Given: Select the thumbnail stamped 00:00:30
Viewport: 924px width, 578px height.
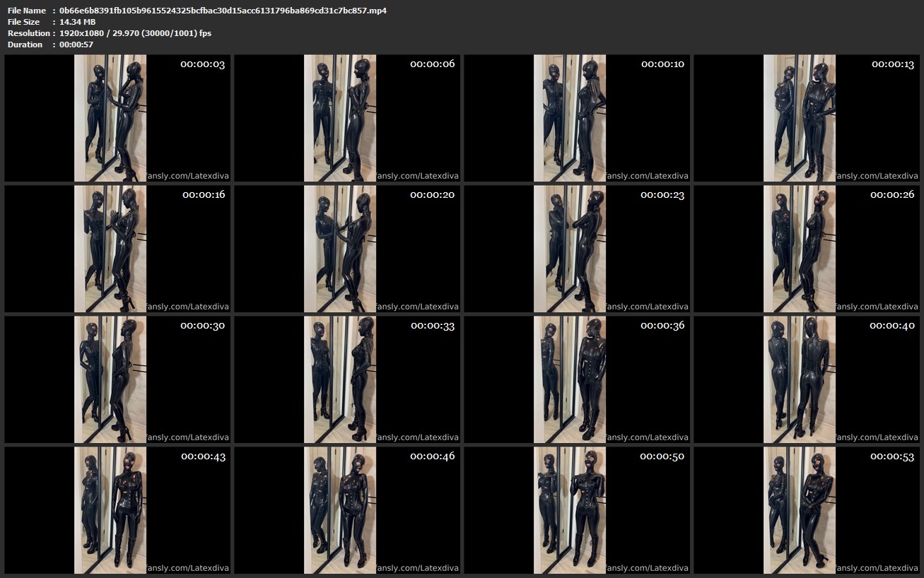Looking at the screenshot, I should click(x=117, y=379).
